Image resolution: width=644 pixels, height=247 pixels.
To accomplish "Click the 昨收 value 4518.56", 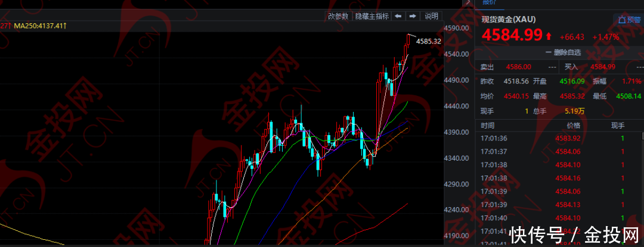I will (516, 81).
